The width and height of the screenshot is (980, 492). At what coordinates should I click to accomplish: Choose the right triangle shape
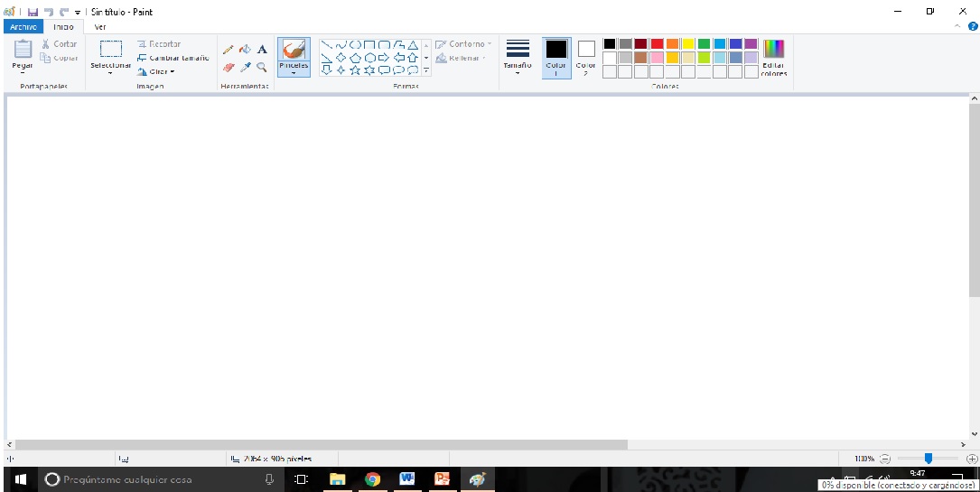326,58
